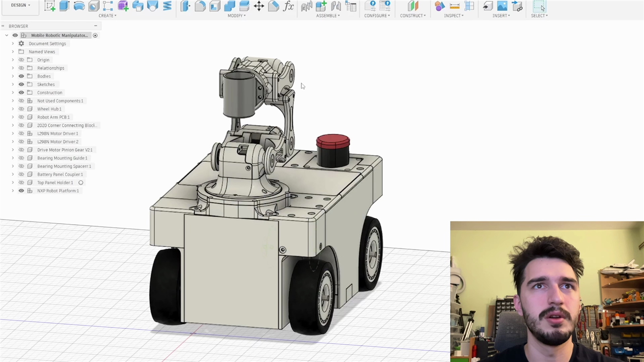Select the Offset Plane construct tool
The image size is (644, 362).
(413, 6)
